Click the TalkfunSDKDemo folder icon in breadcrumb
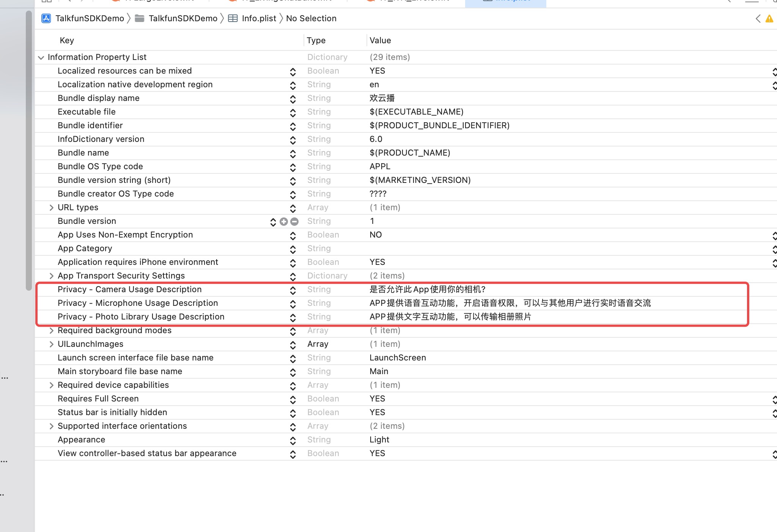The image size is (777, 532). (140, 18)
